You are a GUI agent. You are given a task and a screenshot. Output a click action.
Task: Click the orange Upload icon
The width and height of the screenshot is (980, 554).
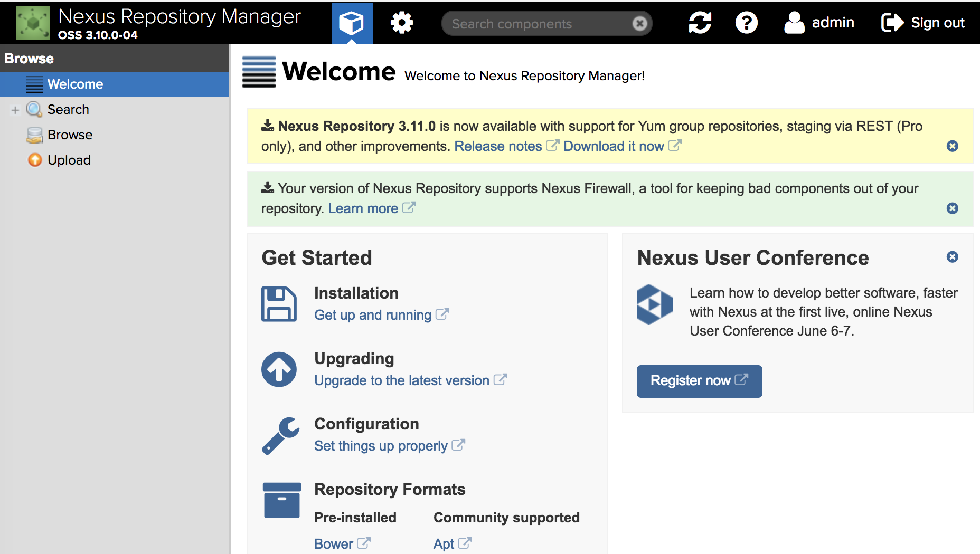(35, 160)
